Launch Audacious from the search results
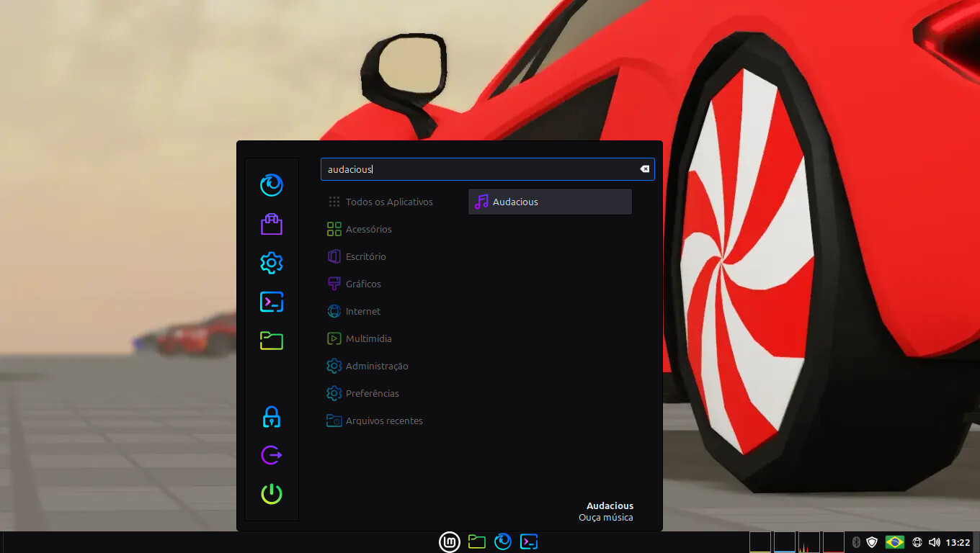980x553 pixels. (x=550, y=202)
